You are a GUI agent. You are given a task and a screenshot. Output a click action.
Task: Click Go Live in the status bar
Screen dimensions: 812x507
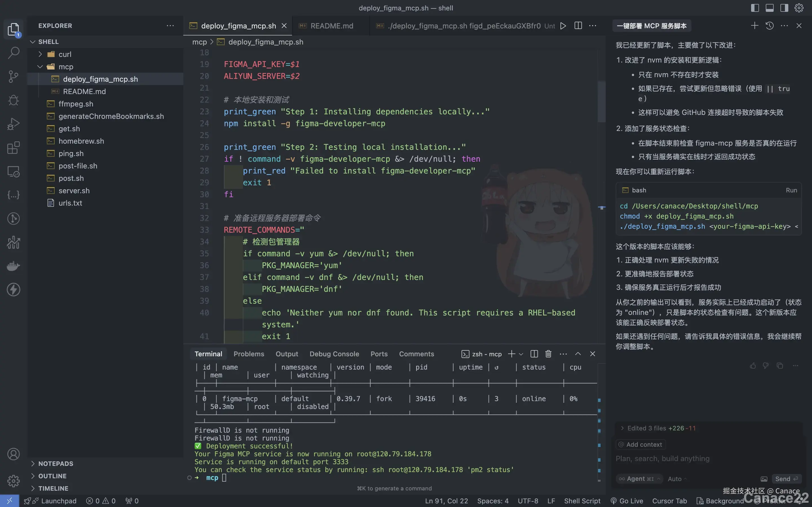point(627,501)
